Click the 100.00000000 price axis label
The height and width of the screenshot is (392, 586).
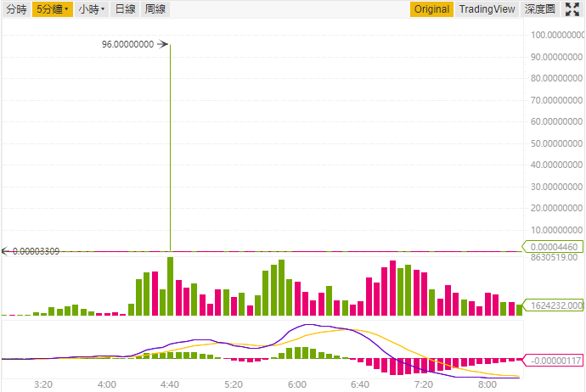[x=557, y=35]
